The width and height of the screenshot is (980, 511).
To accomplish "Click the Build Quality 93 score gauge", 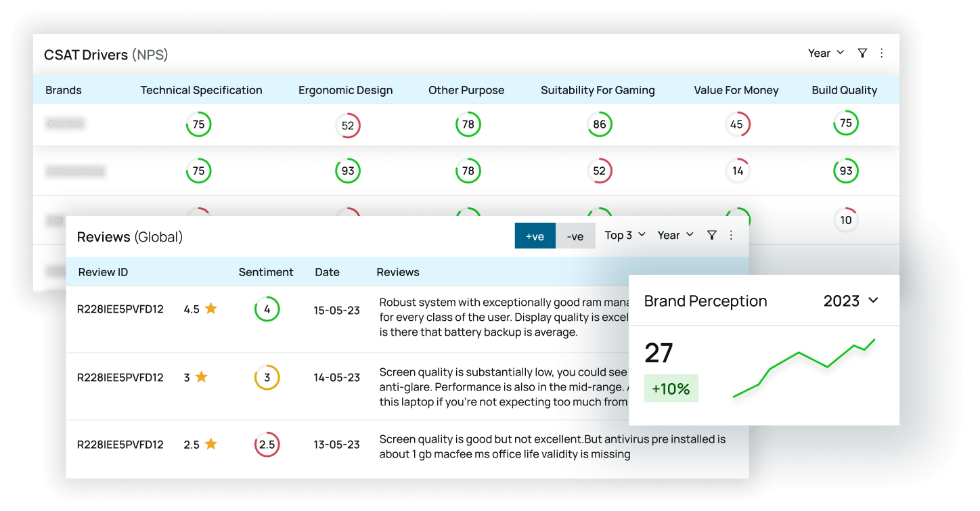I will [845, 171].
